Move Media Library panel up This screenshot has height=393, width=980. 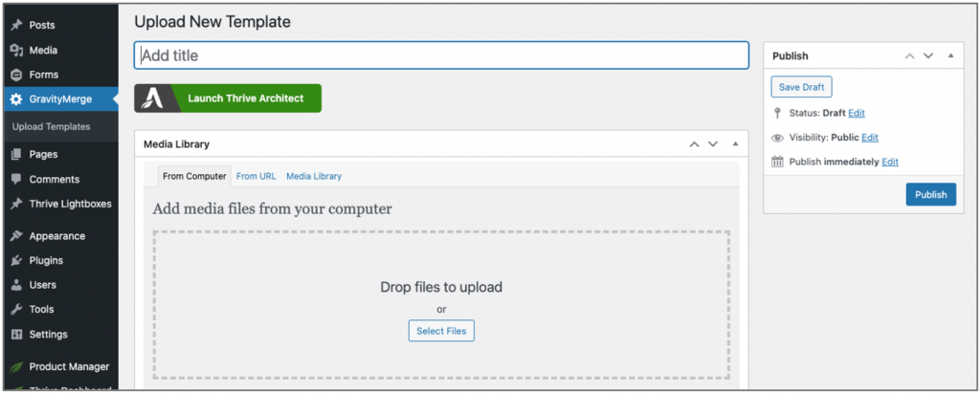point(694,144)
